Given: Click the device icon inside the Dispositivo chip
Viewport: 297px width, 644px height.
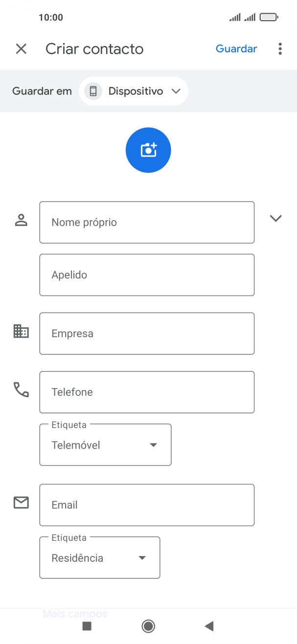Looking at the screenshot, I should coord(92,91).
